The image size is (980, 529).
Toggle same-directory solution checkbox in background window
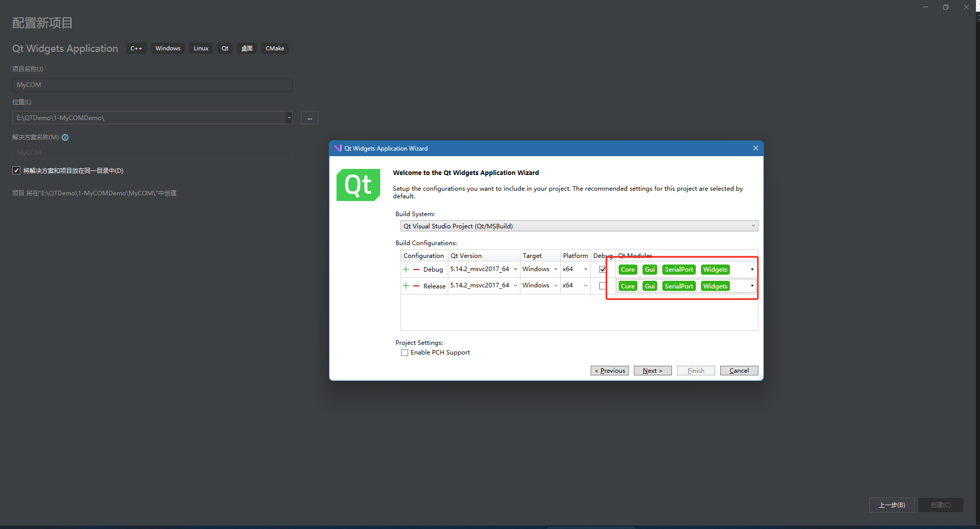point(16,170)
